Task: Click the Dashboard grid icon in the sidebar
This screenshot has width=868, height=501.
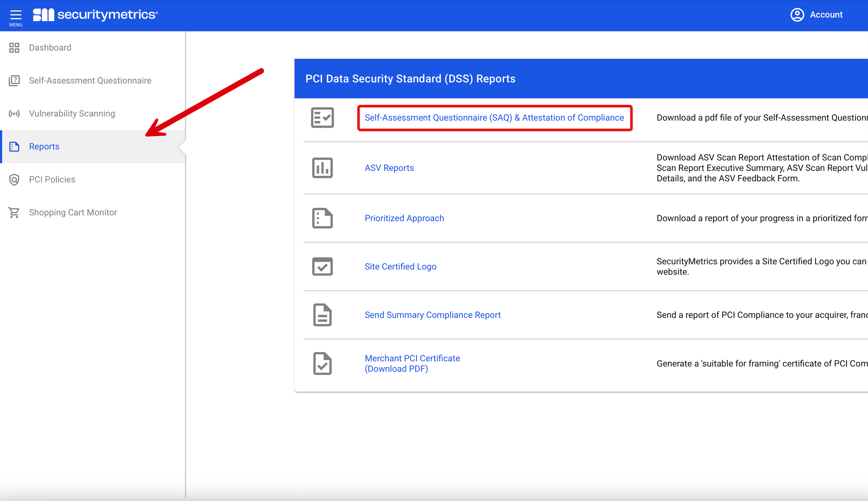Action: pyautogui.click(x=14, y=48)
